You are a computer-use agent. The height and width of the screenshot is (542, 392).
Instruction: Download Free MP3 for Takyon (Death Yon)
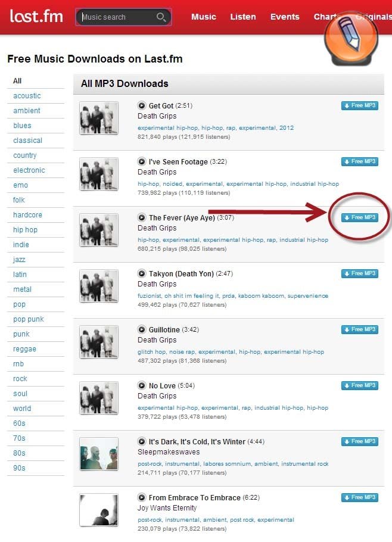coord(359,273)
